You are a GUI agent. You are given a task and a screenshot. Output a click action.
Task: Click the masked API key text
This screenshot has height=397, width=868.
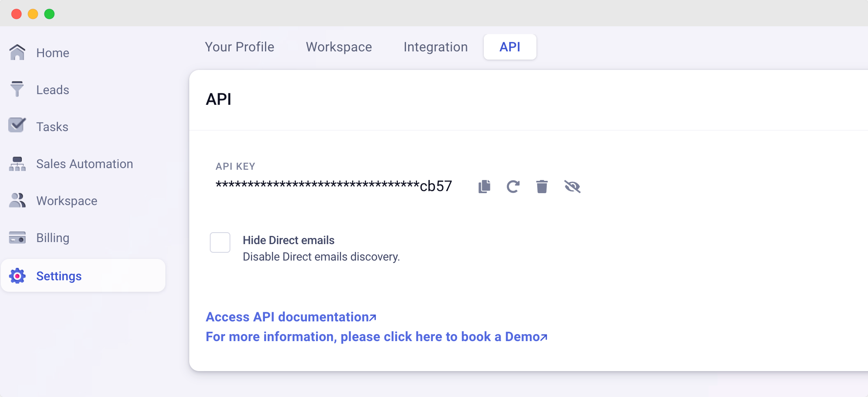point(334,186)
